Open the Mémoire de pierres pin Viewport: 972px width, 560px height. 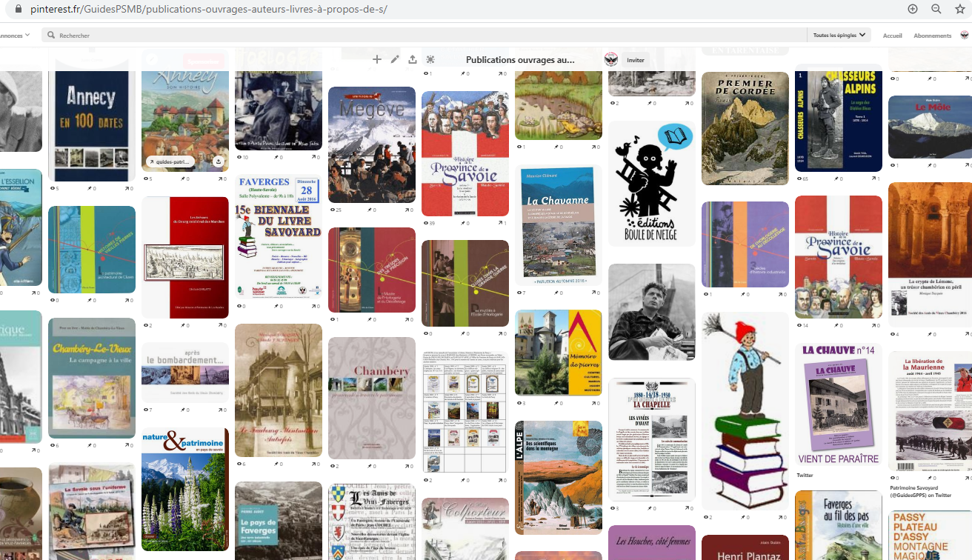(x=559, y=353)
